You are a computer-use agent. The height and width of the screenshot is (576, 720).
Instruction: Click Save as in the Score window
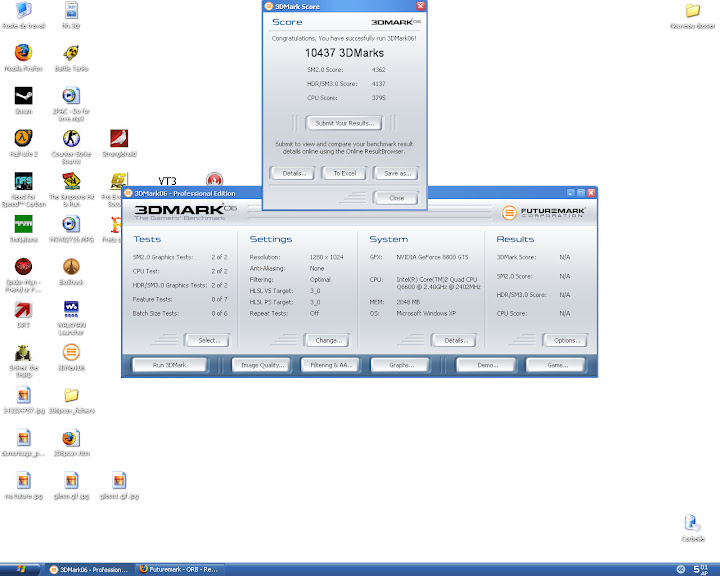pyautogui.click(x=396, y=173)
